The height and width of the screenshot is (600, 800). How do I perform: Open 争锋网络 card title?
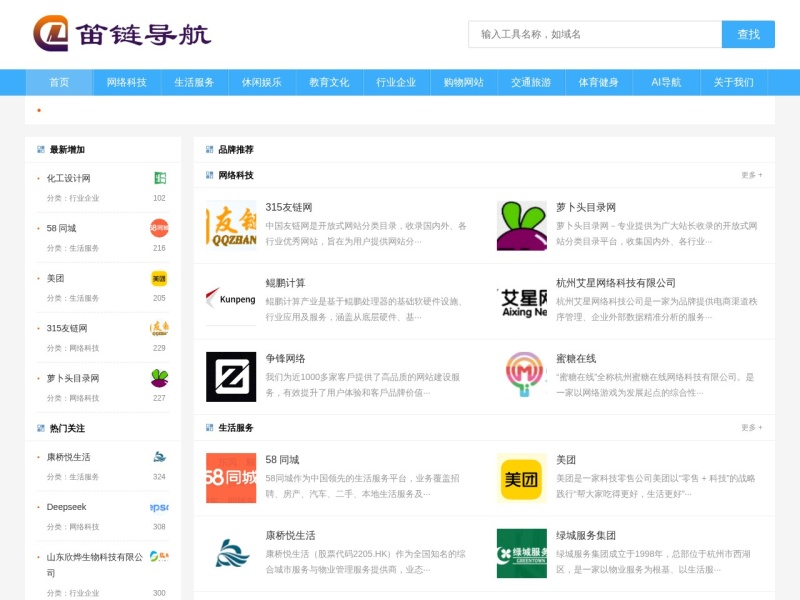point(285,358)
